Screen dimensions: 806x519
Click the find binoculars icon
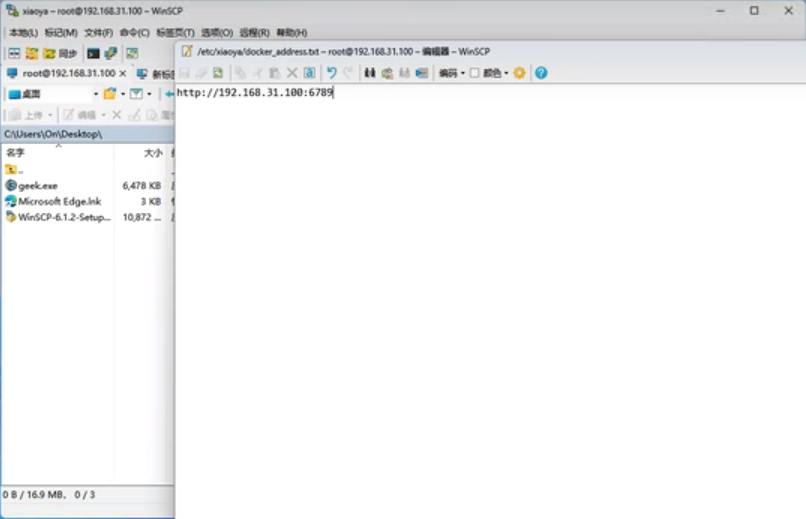(x=370, y=73)
